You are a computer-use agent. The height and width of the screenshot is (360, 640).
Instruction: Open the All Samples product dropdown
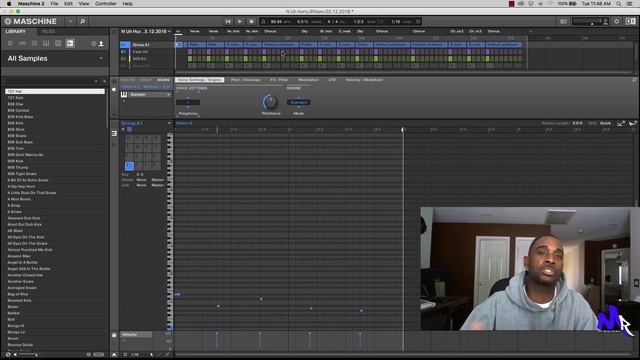pos(55,58)
